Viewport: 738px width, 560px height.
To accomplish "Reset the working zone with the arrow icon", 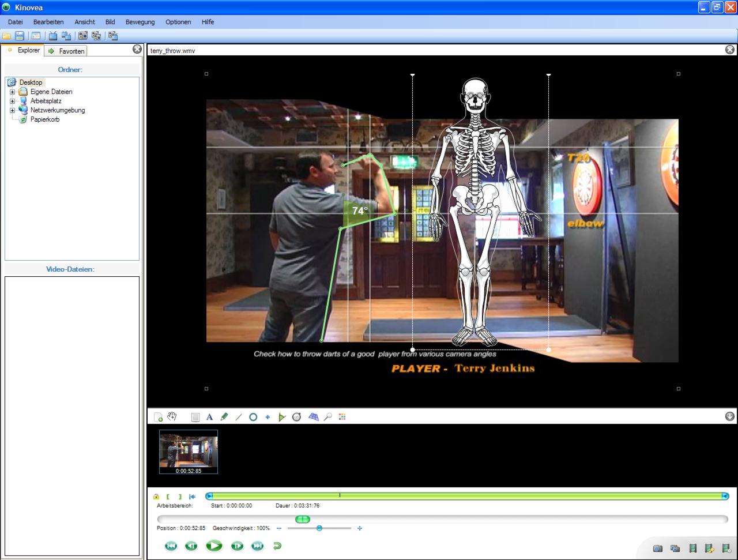I will 192,497.
